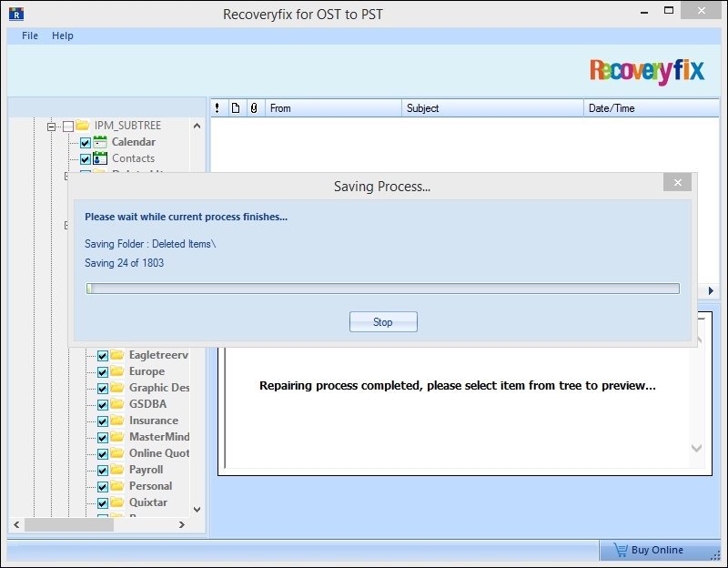Viewport: 728px width, 568px height.
Task: Click the preview pane scroll down chevron
Action: coord(696,448)
